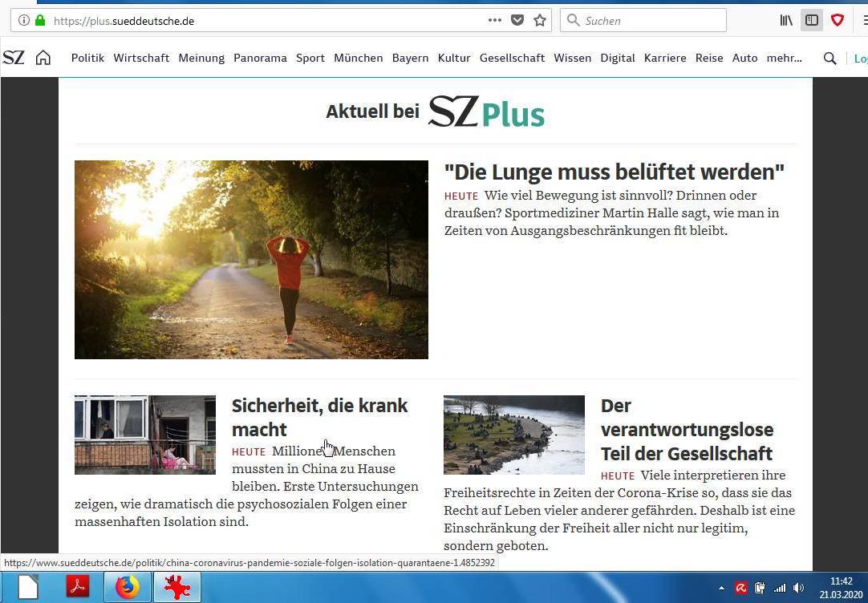868x603 pixels.
Task: Select München in the navigation bar
Action: (x=358, y=58)
